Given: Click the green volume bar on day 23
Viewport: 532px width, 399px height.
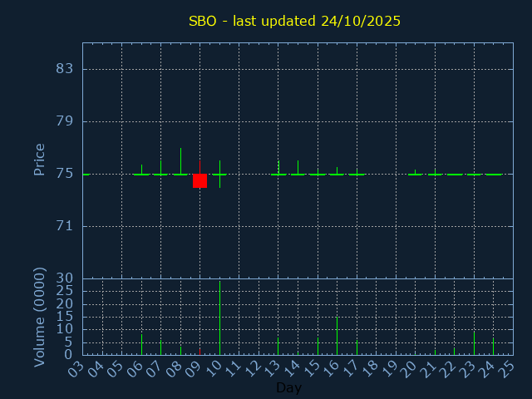Looking at the screenshot, I should click(474, 343).
